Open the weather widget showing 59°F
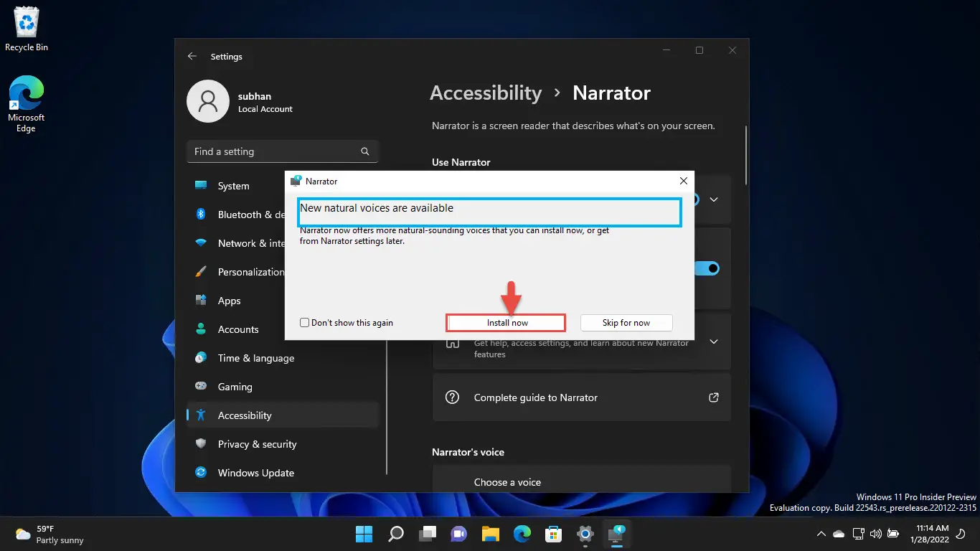The width and height of the screenshot is (980, 551). tap(50, 534)
